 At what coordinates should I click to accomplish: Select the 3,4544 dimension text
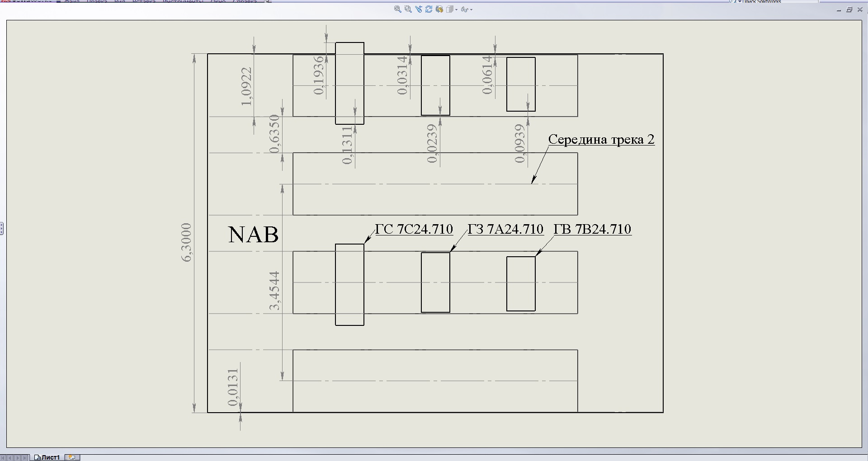(274, 291)
